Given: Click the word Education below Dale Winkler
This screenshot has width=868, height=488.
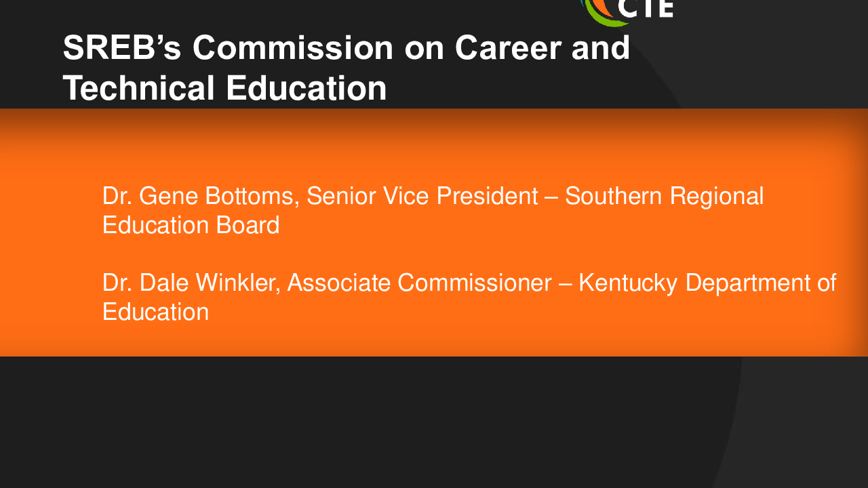Looking at the screenshot, I should coord(155,312).
